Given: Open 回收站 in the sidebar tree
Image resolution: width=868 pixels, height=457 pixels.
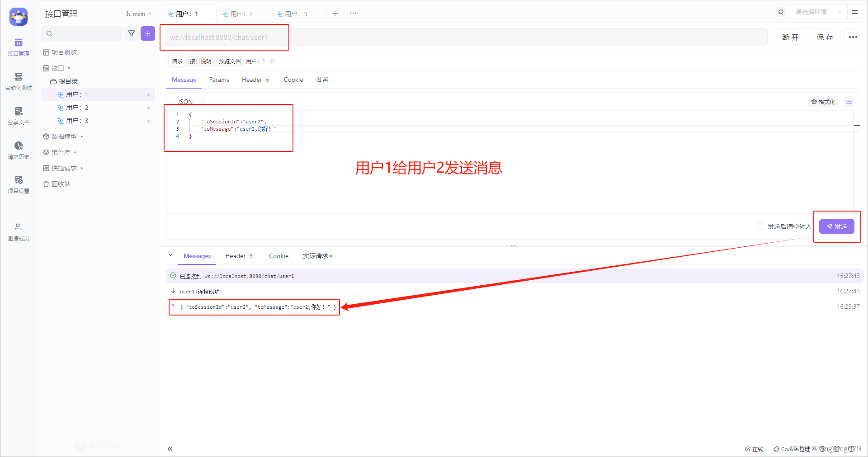Looking at the screenshot, I should click(57, 184).
